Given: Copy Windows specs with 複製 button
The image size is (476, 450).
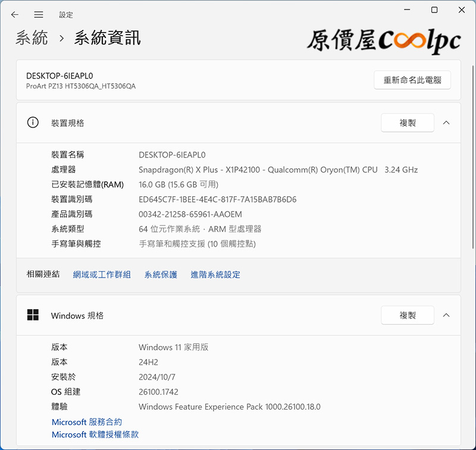Looking at the screenshot, I should click(408, 315).
